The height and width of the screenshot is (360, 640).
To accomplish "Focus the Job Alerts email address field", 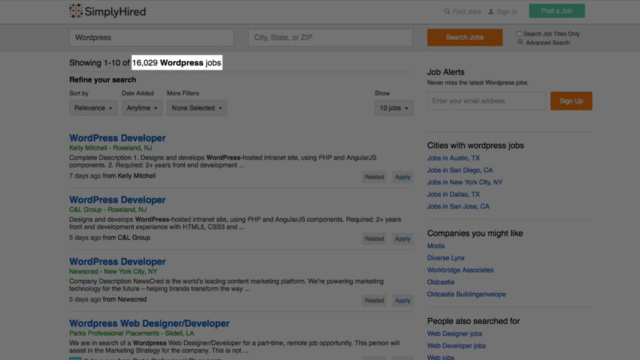I will (x=486, y=101).
